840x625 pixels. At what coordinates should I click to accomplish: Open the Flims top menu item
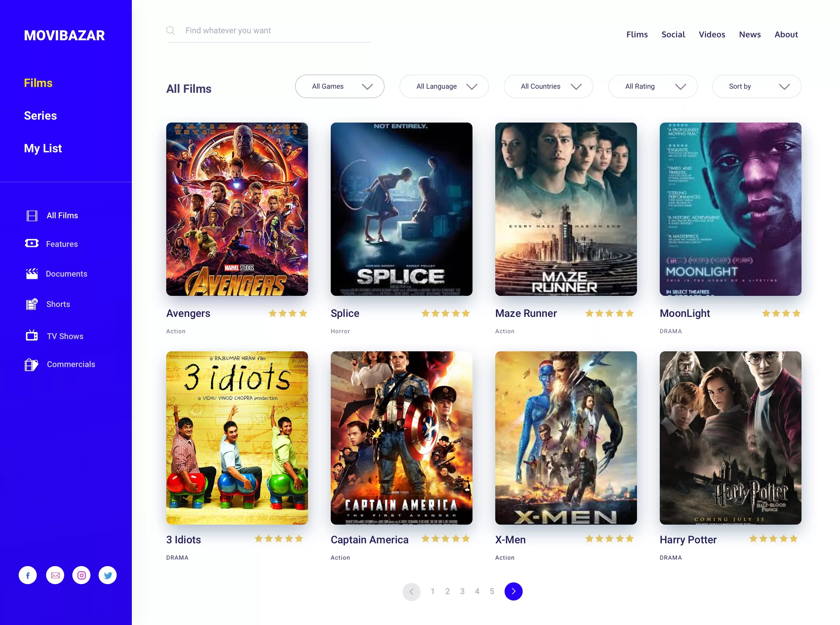pyautogui.click(x=637, y=34)
